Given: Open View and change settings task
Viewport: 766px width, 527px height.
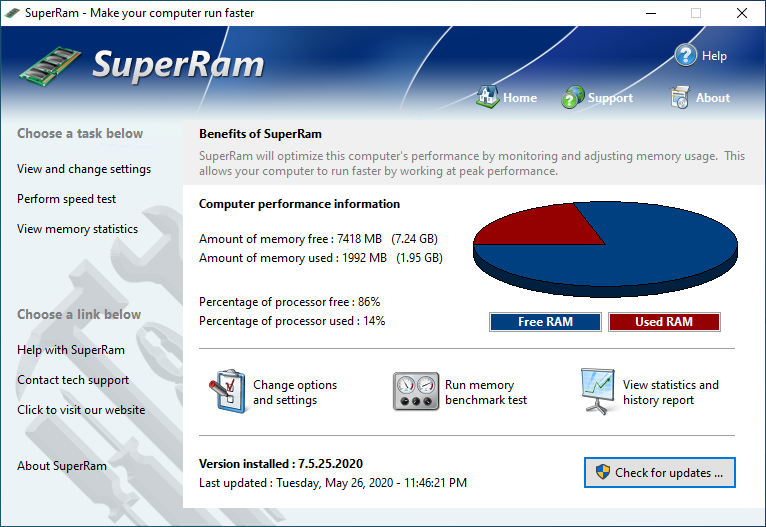Looking at the screenshot, I should (84, 169).
